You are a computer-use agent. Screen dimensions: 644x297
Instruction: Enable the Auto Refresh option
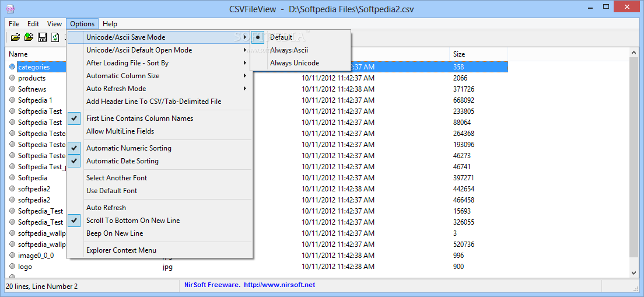[159, 208]
